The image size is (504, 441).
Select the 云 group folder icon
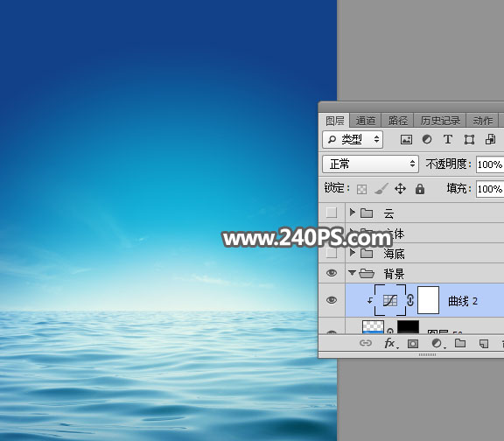coord(367,213)
